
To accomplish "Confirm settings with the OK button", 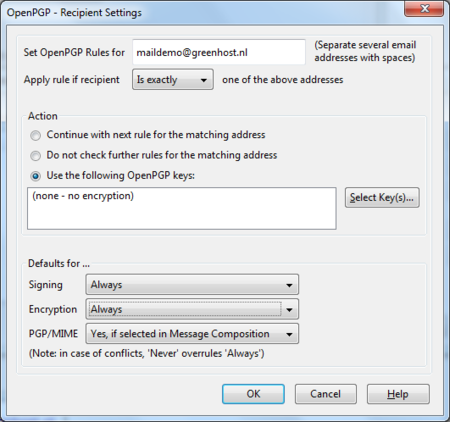I will (253, 394).
